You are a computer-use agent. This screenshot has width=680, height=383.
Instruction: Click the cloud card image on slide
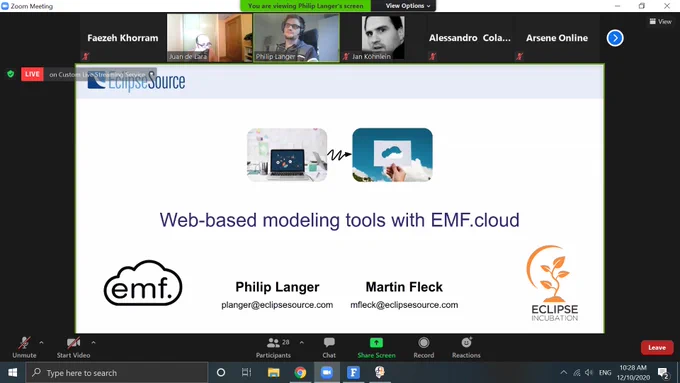[392, 155]
